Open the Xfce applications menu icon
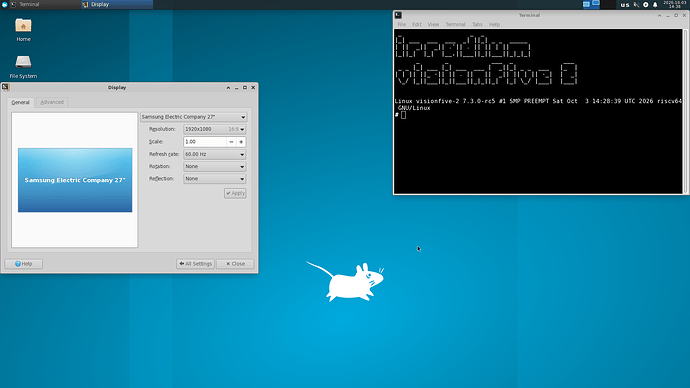This screenshot has height=388, width=690. pos(4,4)
